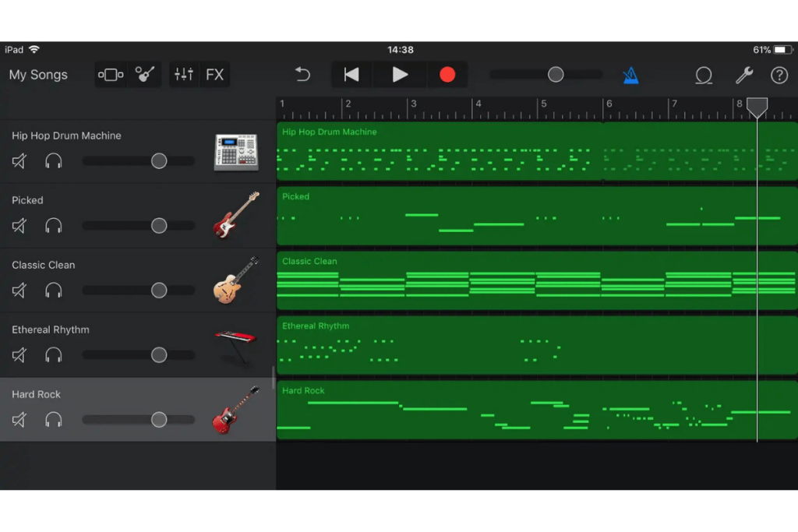
Task: Select the Picked green region
Action: coord(537,216)
